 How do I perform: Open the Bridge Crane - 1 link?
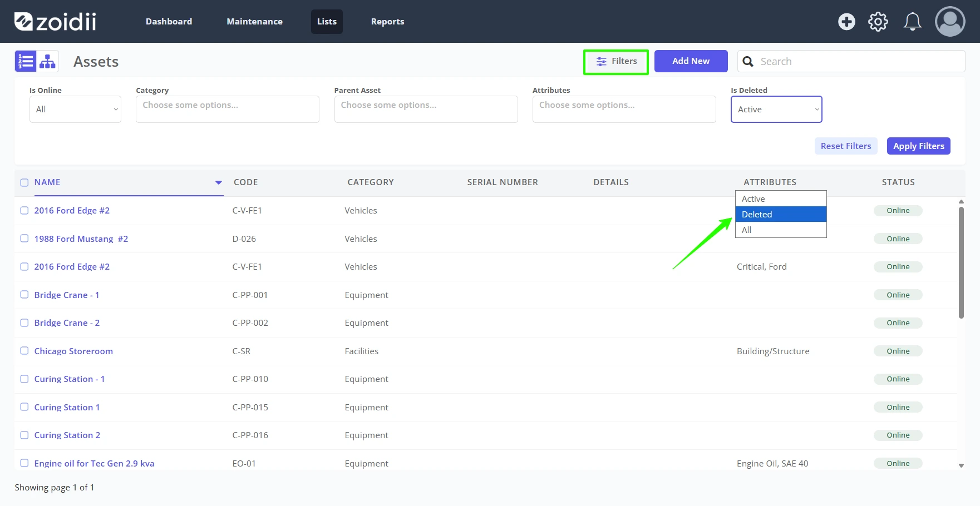pyautogui.click(x=67, y=295)
